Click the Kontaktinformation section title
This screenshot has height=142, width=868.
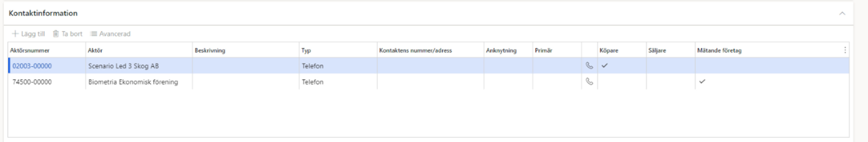click(43, 13)
